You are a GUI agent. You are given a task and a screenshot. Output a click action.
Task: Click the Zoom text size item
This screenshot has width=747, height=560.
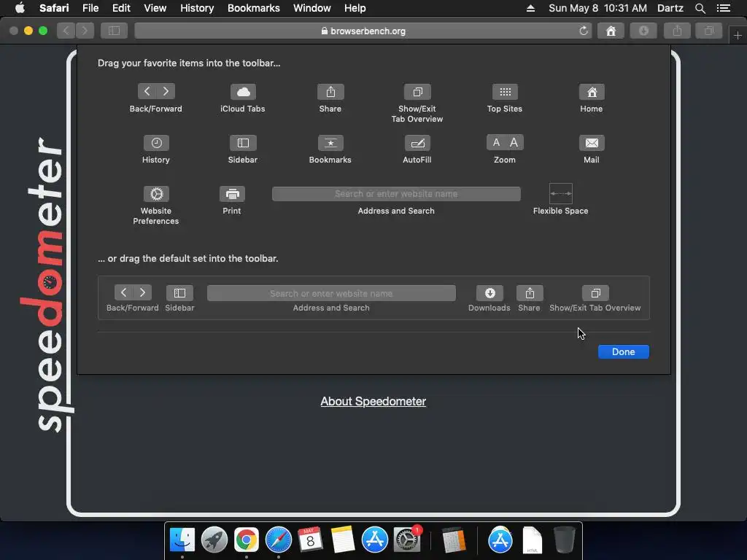pyautogui.click(x=505, y=142)
